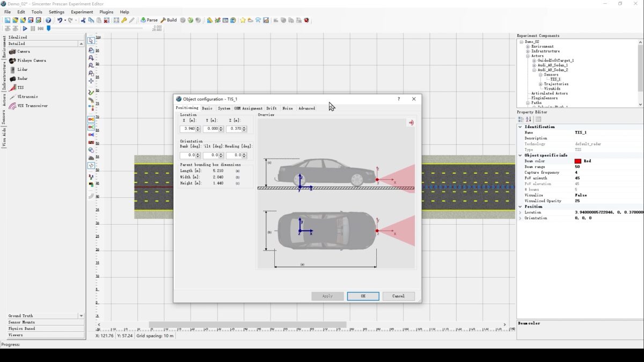Switch to the Drift tab
This screenshot has width=644, height=362.
[x=272, y=108]
